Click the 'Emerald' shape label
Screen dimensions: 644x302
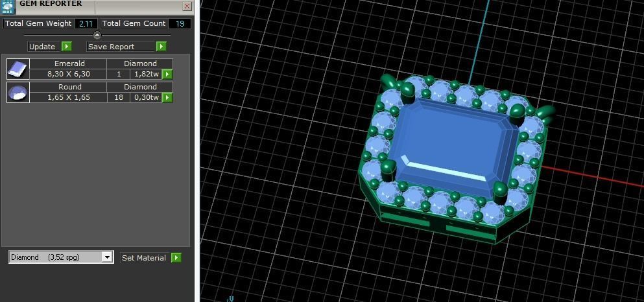pyautogui.click(x=69, y=64)
